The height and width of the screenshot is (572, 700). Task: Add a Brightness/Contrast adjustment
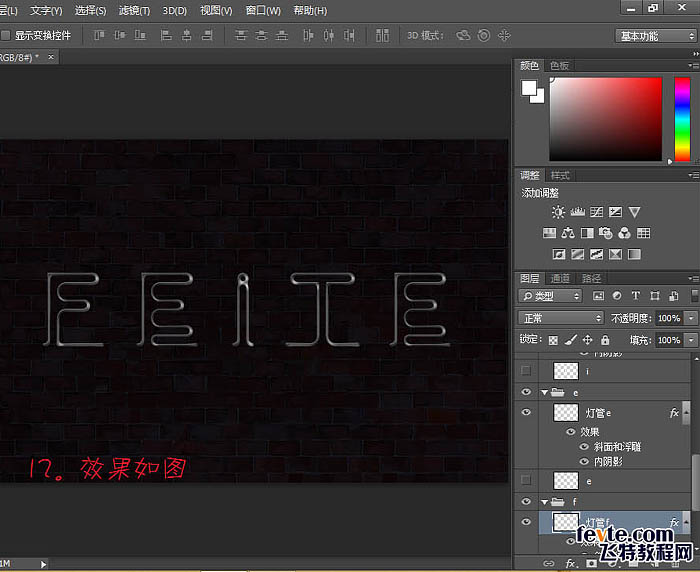558,212
